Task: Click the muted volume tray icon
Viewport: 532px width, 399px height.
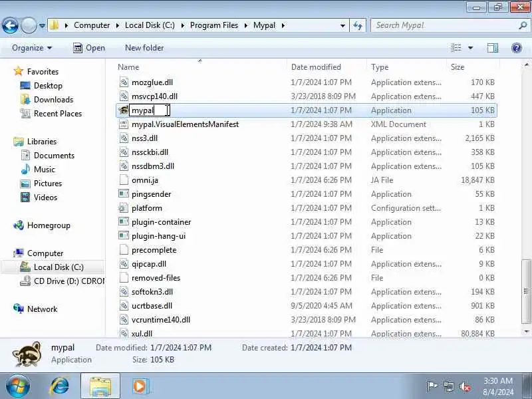Action: [464, 386]
